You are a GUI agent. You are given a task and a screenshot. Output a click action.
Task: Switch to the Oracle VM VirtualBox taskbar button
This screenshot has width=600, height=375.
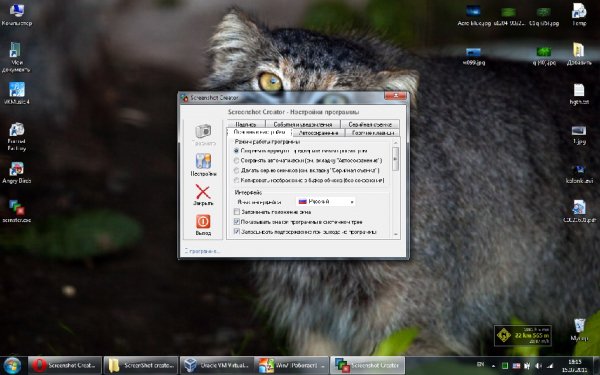pos(217,365)
